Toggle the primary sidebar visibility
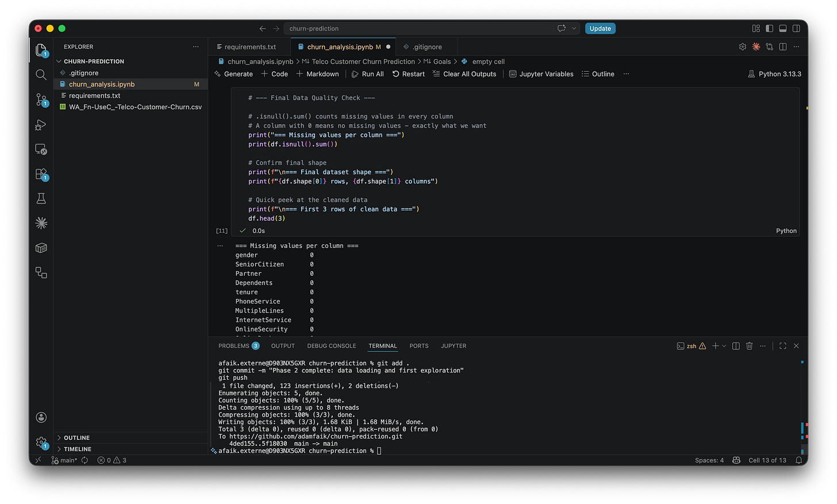Screen dimensions: 837x504 (x=769, y=28)
